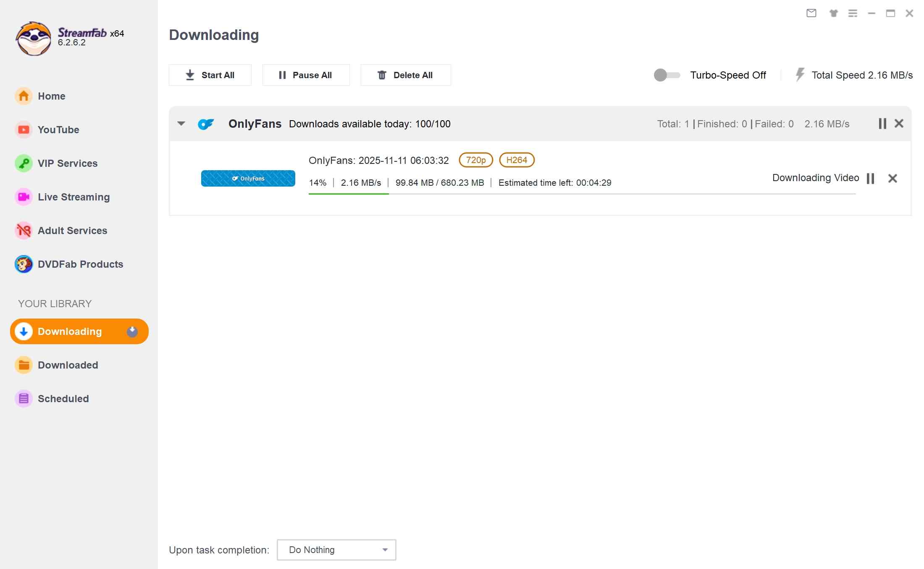The height and width of the screenshot is (569, 924).
Task: Open the Live Streaming section
Action: click(x=73, y=197)
